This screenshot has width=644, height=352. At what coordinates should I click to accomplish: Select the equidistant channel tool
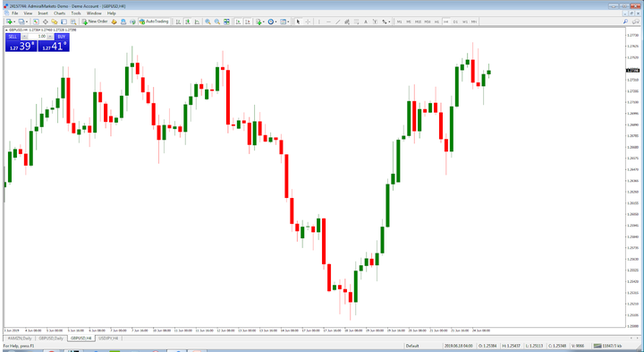point(347,21)
